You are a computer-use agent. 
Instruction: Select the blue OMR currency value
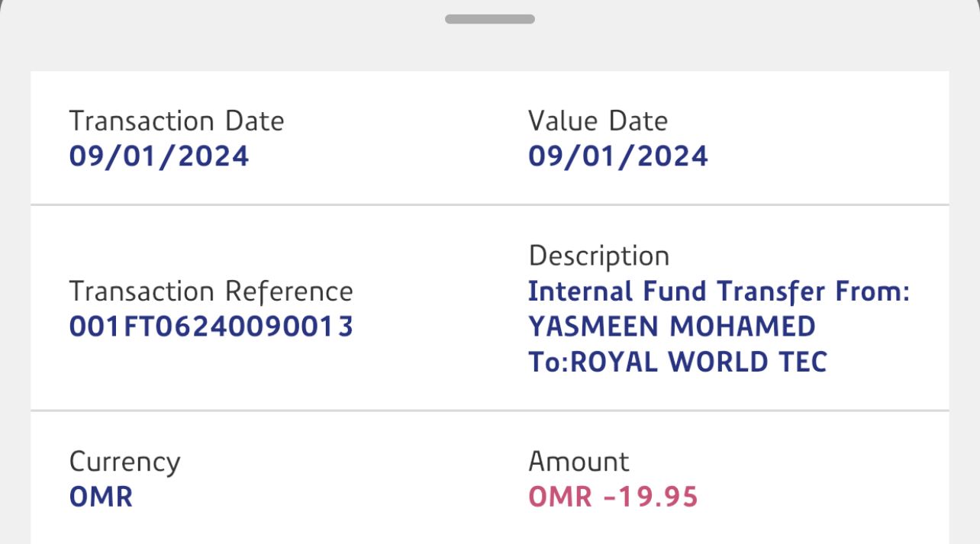(x=101, y=497)
